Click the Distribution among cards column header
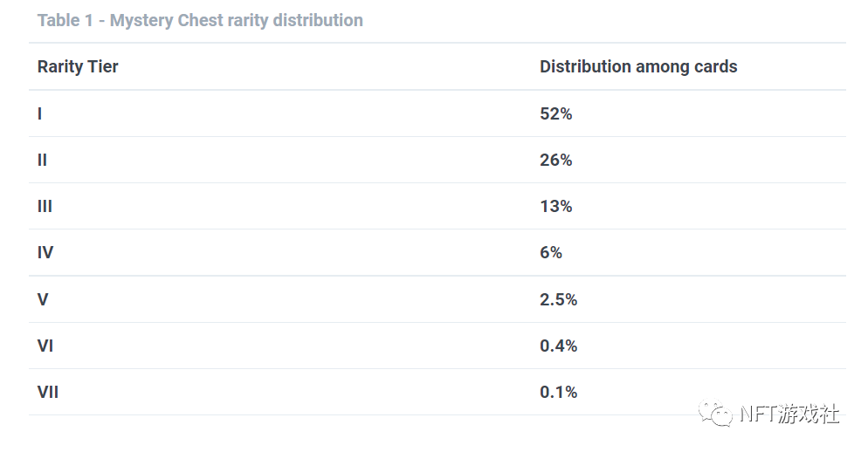This screenshot has width=868, height=452. tap(638, 66)
